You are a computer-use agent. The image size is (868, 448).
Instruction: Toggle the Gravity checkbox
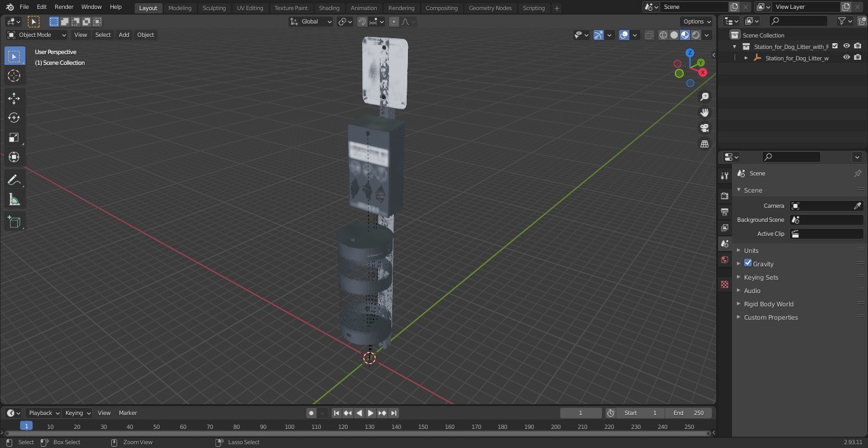point(748,263)
